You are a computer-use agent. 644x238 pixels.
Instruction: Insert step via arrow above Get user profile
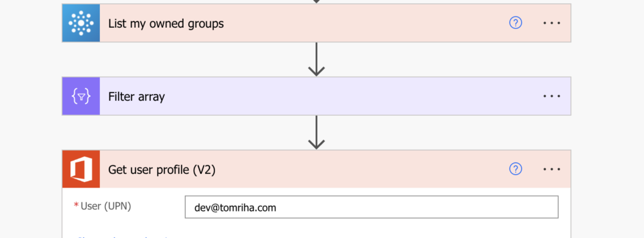(x=316, y=132)
